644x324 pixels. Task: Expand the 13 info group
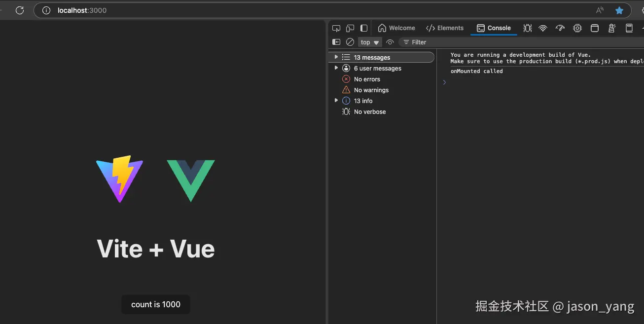click(336, 100)
